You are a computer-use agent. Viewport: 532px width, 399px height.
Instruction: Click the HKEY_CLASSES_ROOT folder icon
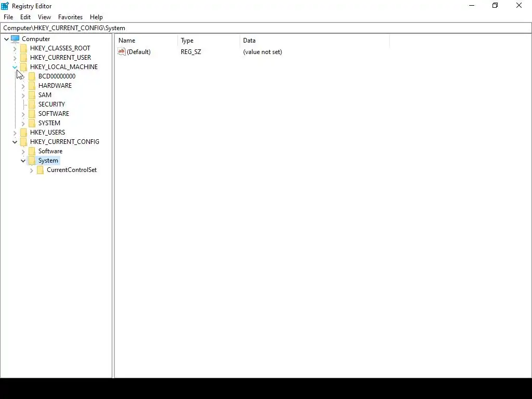(23, 48)
